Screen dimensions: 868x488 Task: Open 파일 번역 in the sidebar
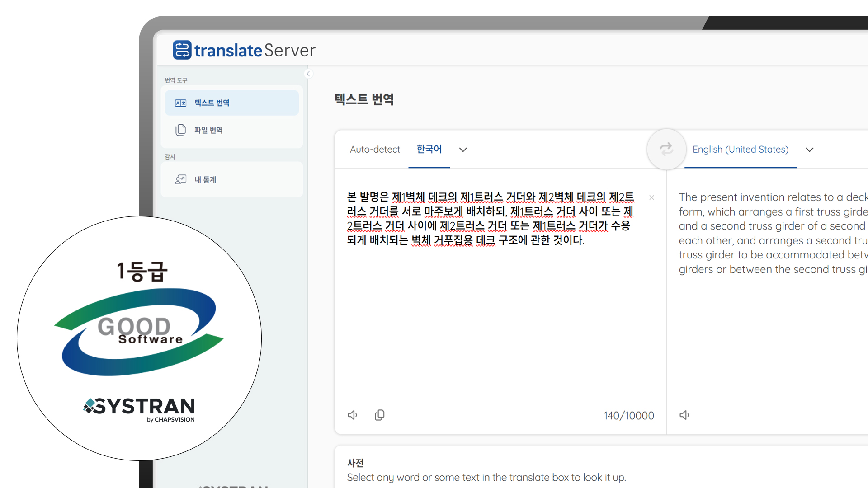(208, 130)
